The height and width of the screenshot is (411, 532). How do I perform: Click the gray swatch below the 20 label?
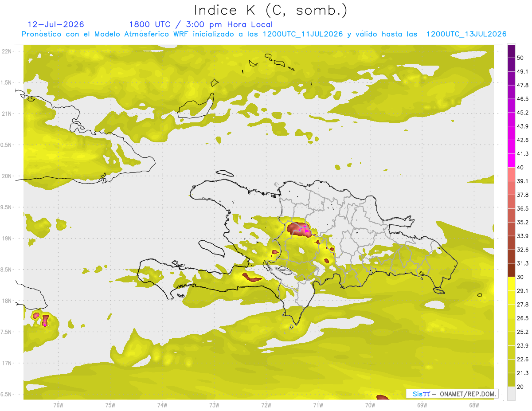click(x=512, y=394)
